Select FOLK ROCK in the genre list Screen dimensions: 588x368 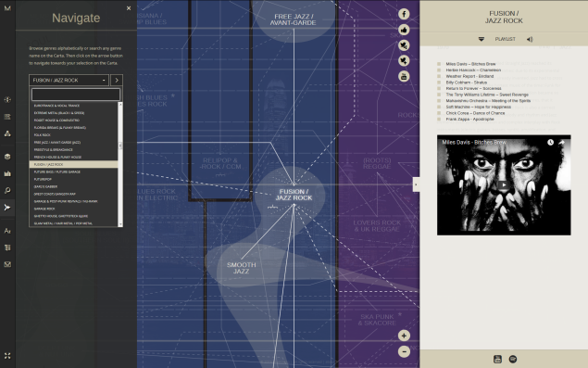[x=73, y=134]
